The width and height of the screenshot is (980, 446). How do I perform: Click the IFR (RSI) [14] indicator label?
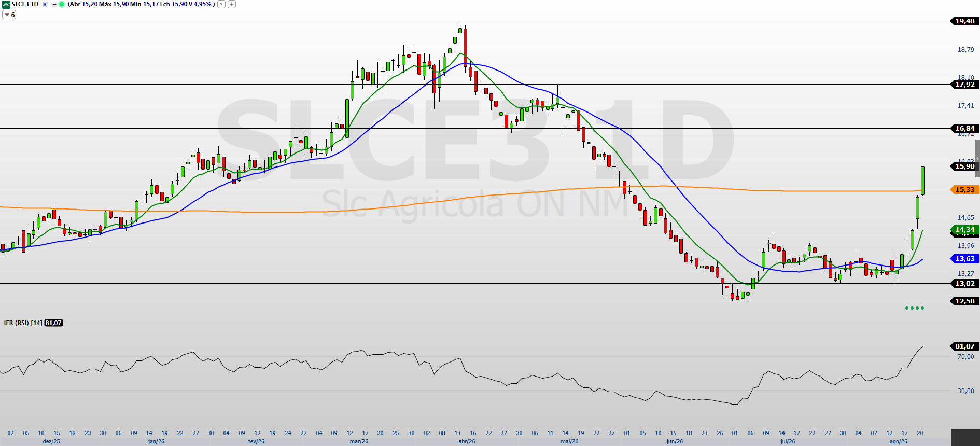pyautogui.click(x=23, y=323)
